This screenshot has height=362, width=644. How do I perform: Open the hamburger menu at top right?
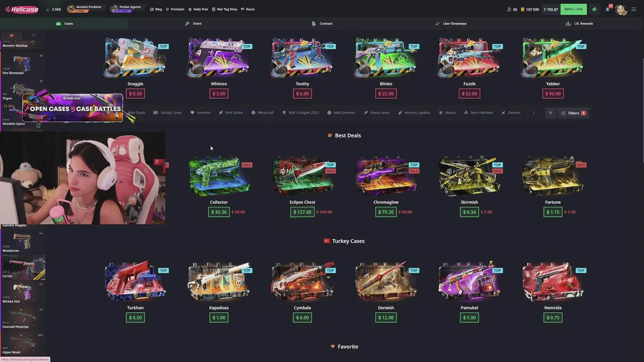[x=633, y=9]
